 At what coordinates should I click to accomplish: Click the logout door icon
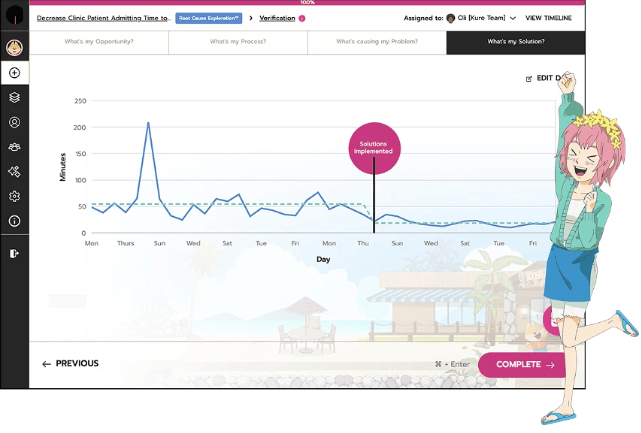tap(14, 253)
